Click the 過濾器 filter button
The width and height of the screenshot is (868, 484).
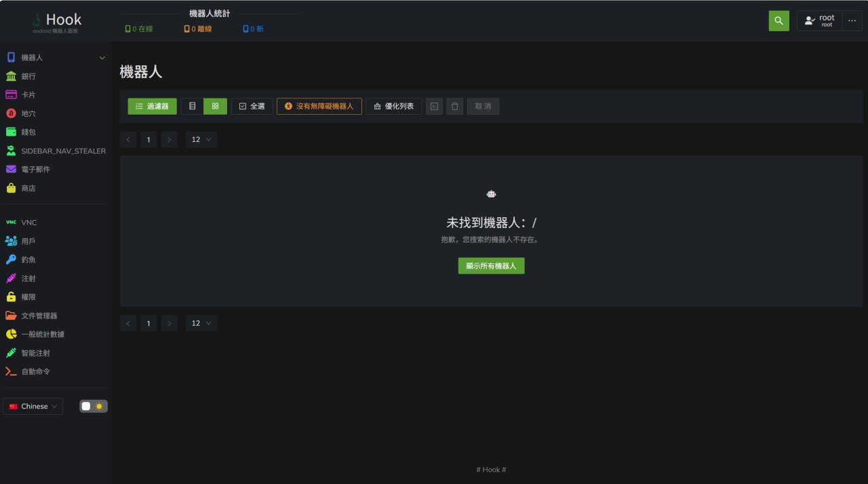tap(153, 107)
